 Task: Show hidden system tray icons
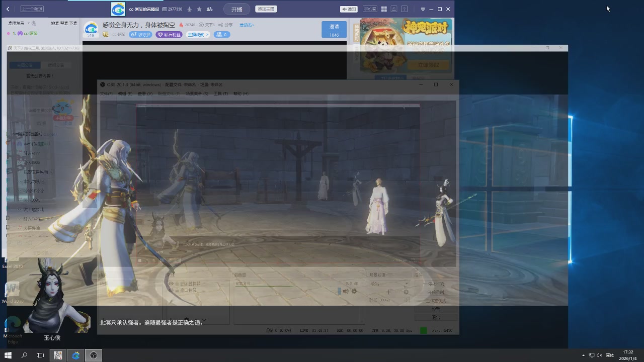(x=583, y=355)
